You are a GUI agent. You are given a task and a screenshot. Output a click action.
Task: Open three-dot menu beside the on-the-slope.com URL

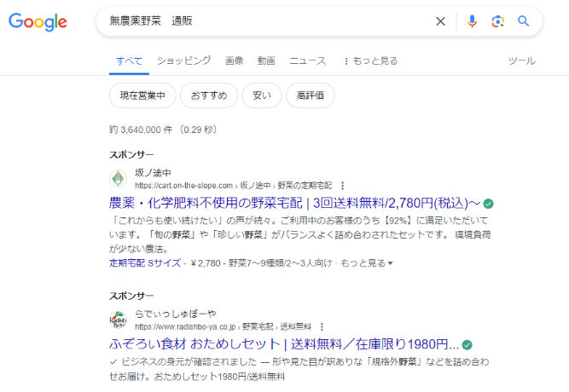tap(342, 186)
